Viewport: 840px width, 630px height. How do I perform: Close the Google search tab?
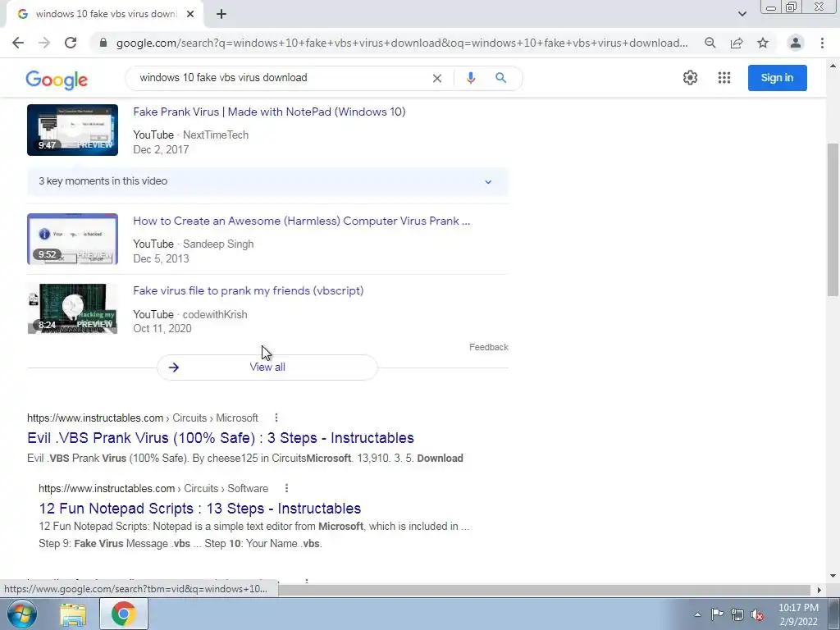(190, 15)
